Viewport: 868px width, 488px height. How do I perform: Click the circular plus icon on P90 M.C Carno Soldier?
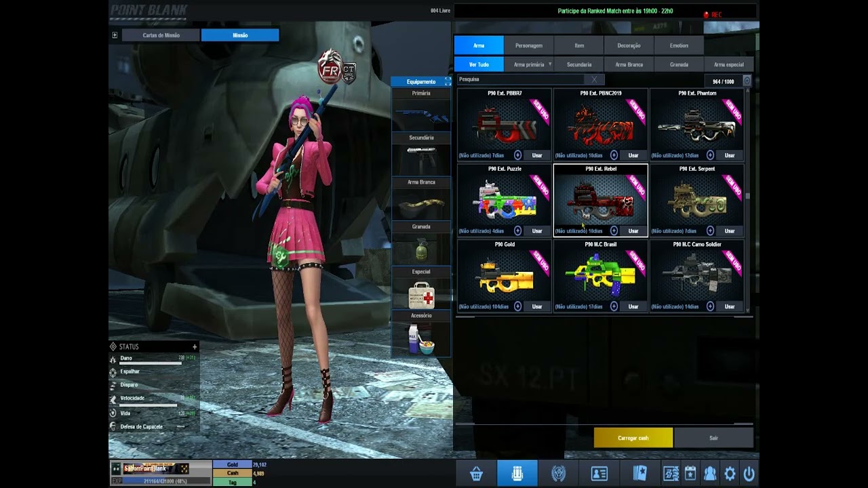[711, 306]
